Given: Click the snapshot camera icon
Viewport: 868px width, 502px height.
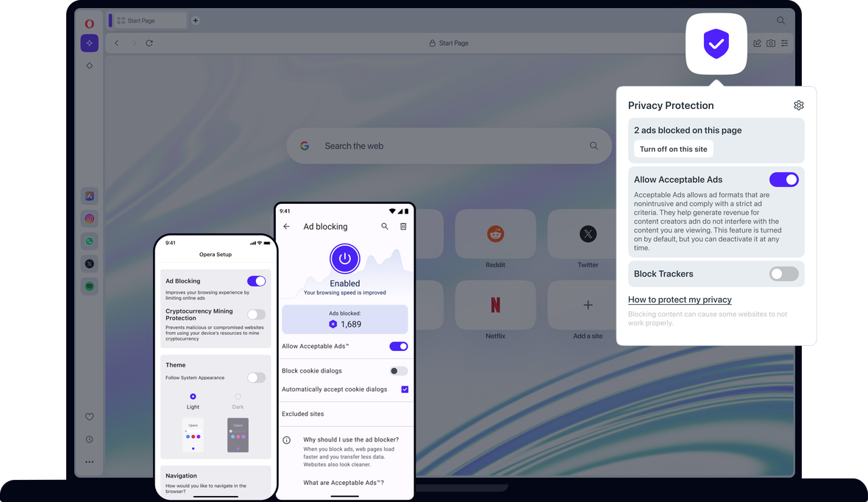Looking at the screenshot, I should (771, 43).
